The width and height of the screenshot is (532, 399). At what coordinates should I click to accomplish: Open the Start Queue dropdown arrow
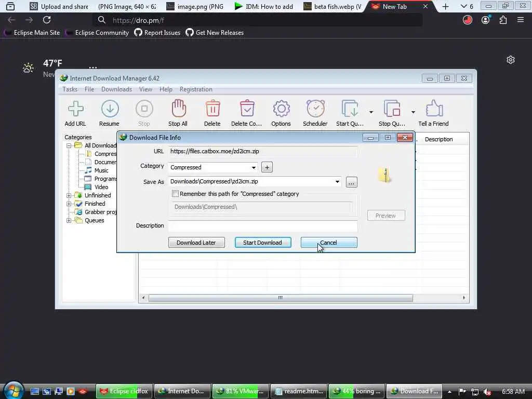pyautogui.click(x=371, y=112)
